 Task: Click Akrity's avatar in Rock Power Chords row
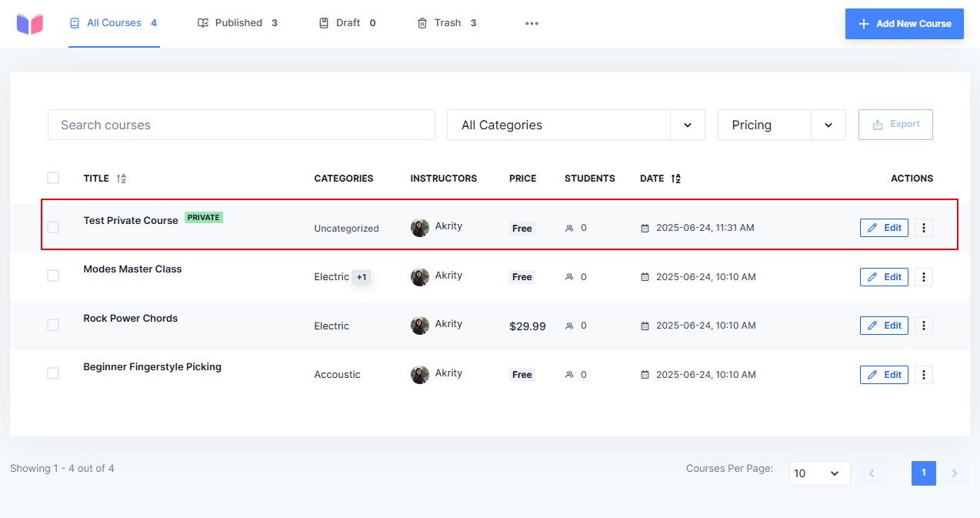tap(420, 326)
